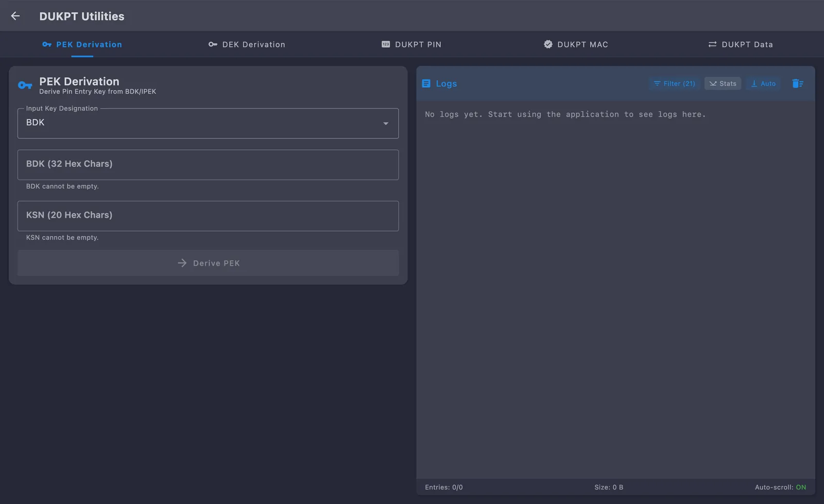Focus the KSN (20 Hex Chars) field

tap(208, 216)
